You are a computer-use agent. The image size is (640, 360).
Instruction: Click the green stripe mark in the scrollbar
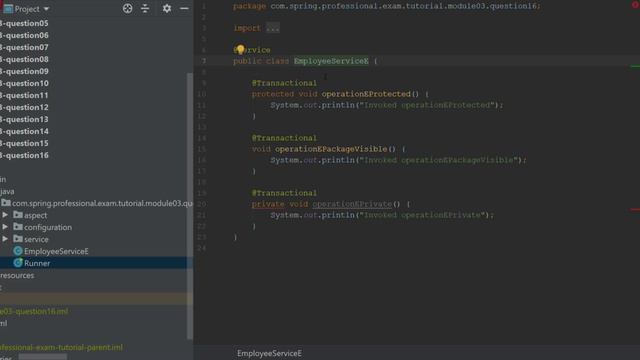pyautogui.click(x=635, y=66)
